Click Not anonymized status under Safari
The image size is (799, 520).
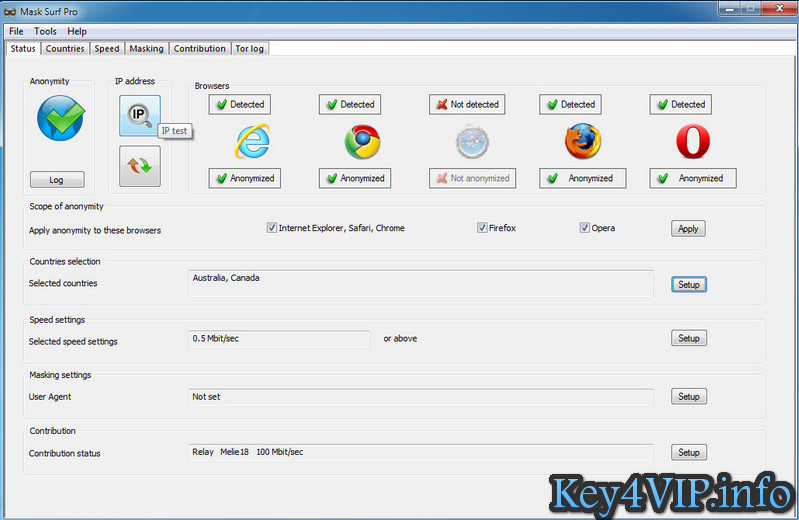472,178
